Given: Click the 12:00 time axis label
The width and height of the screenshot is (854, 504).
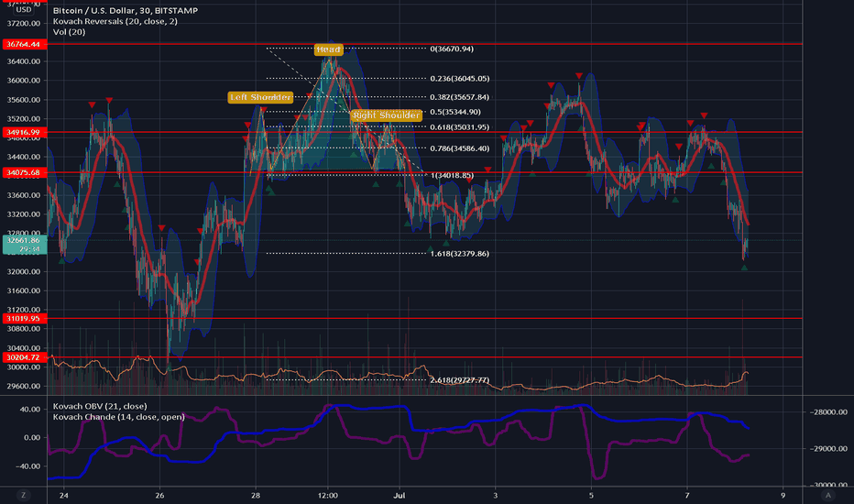Looking at the screenshot, I should [x=328, y=495].
